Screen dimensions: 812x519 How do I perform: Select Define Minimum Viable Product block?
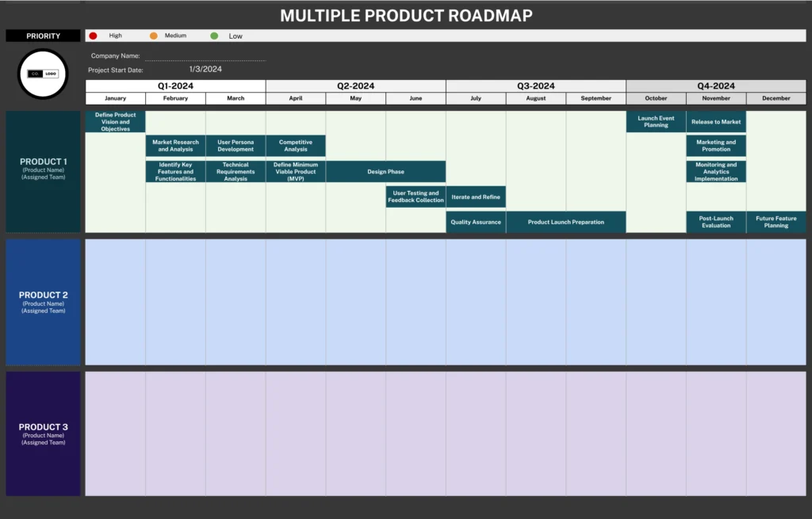coord(296,172)
